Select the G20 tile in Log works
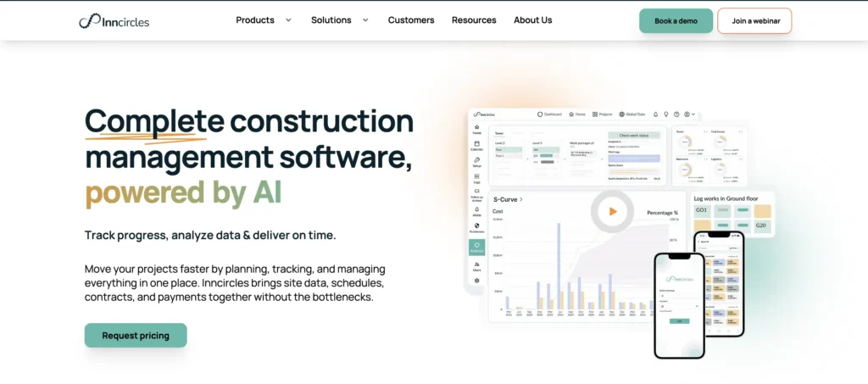This screenshot has height=384, width=868. (x=762, y=225)
